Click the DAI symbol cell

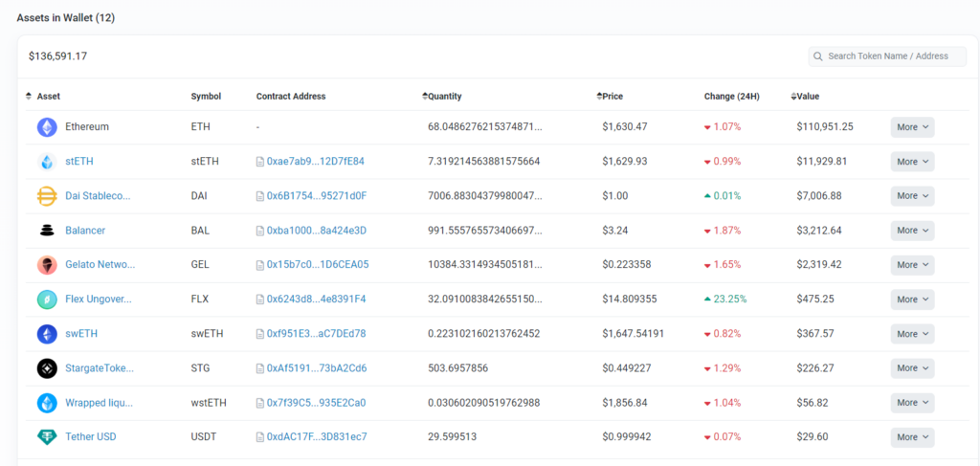pyautogui.click(x=199, y=195)
